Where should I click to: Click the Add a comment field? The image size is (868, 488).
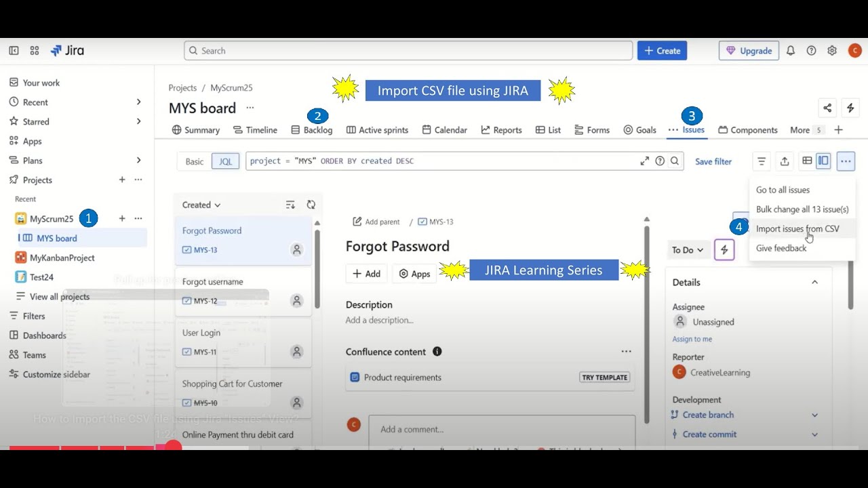pos(502,430)
